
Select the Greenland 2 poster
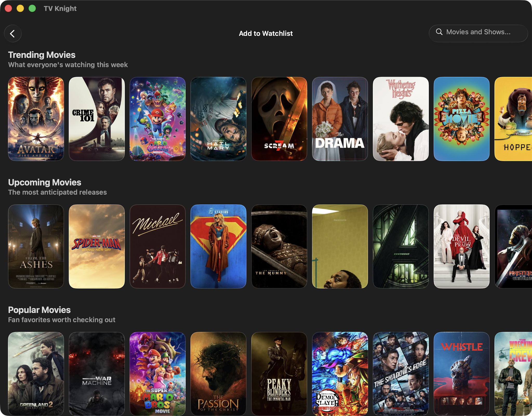click(36, 374)
